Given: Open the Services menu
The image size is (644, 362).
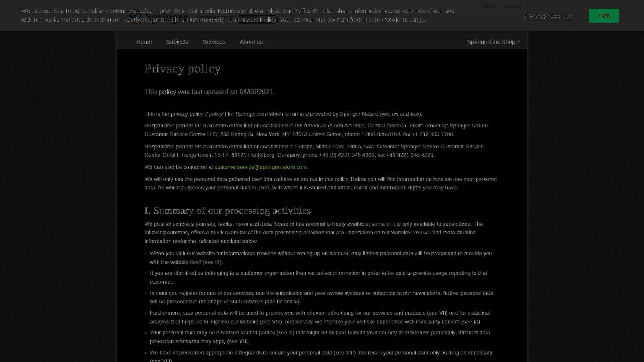Looking at the screenshot, I should (x=214, y=42).
